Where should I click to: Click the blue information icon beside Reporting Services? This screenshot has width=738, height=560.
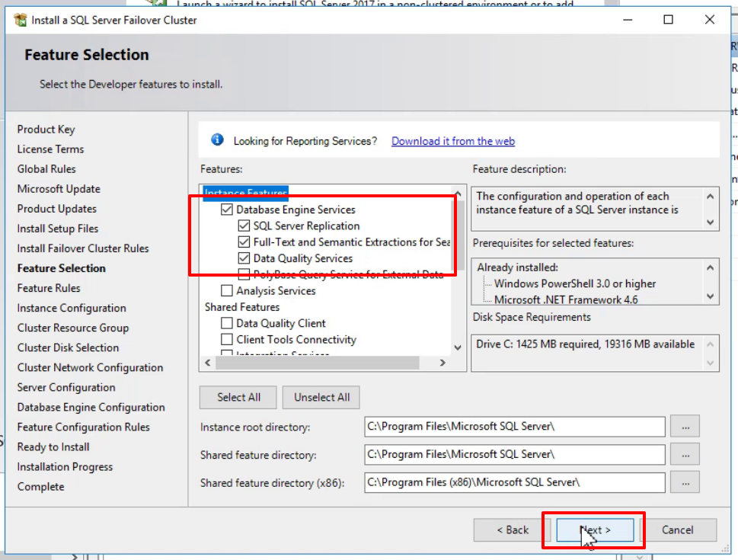point(217,140)
